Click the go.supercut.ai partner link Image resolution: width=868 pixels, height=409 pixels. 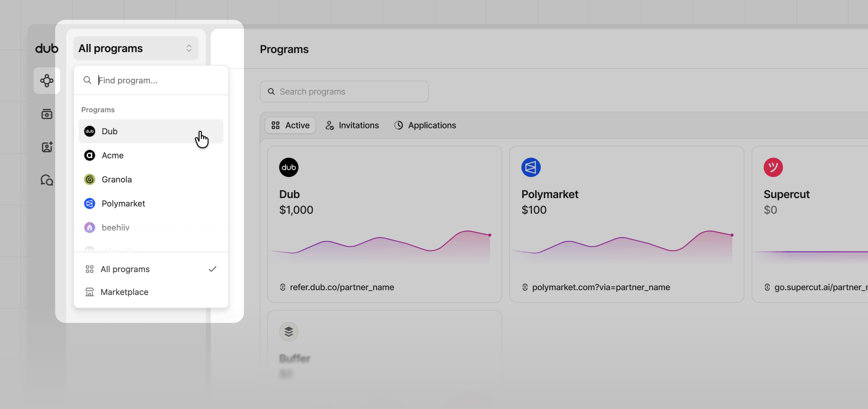[821, 287]
